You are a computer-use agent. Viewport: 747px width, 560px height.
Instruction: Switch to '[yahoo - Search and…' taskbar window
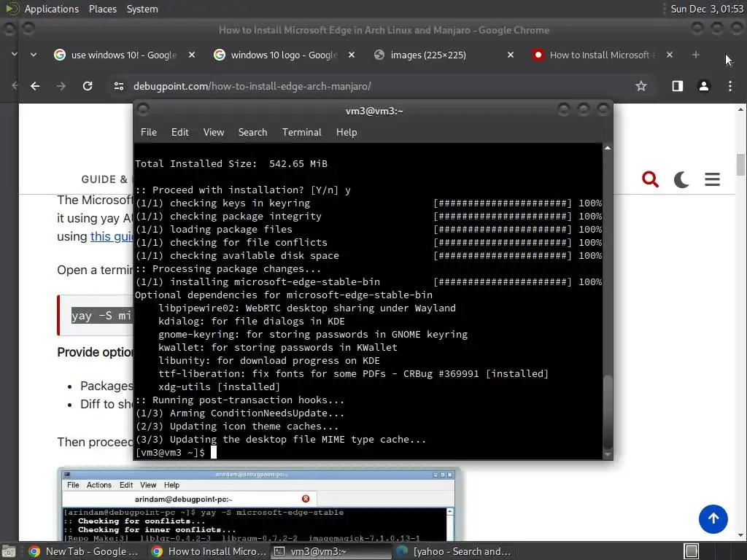(454, 551)
